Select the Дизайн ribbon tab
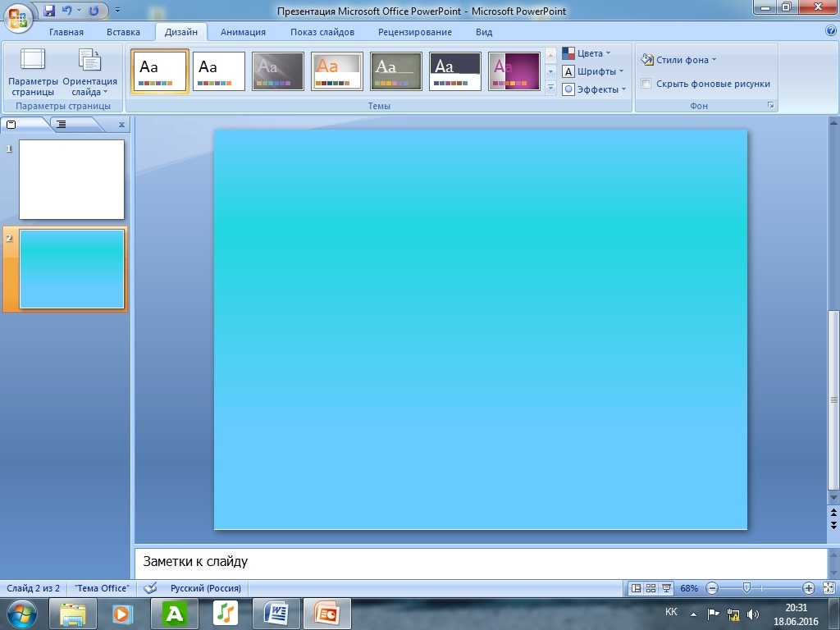 pos(181,32)
